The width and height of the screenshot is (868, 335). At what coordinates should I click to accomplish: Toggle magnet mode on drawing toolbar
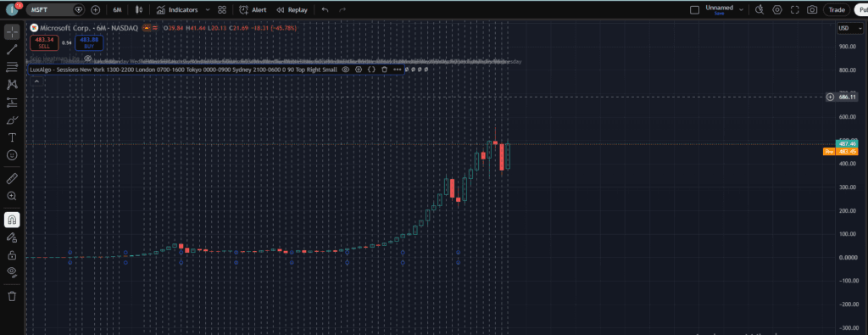pos(12,220)
